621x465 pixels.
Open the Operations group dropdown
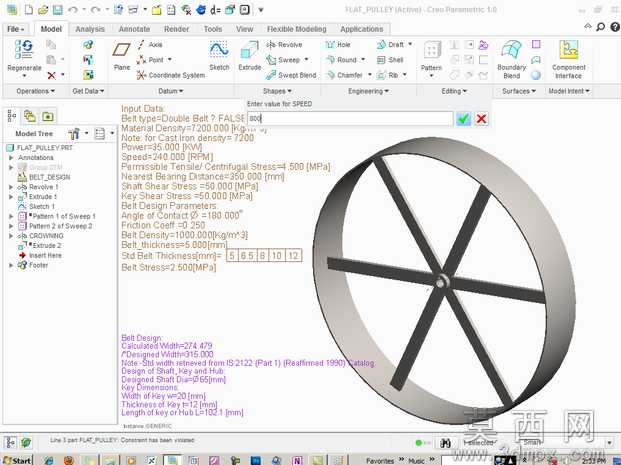(35, 91)
